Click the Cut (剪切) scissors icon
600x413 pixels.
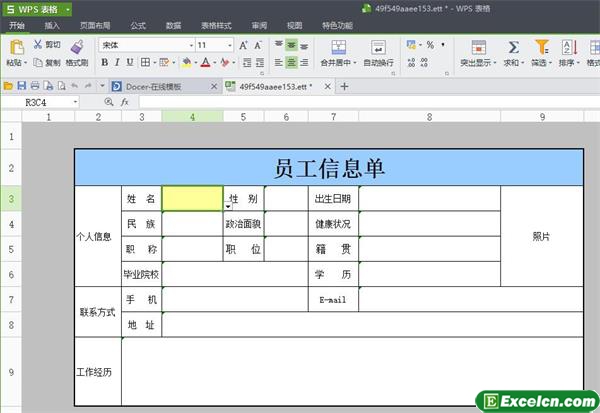pos(38,45)
